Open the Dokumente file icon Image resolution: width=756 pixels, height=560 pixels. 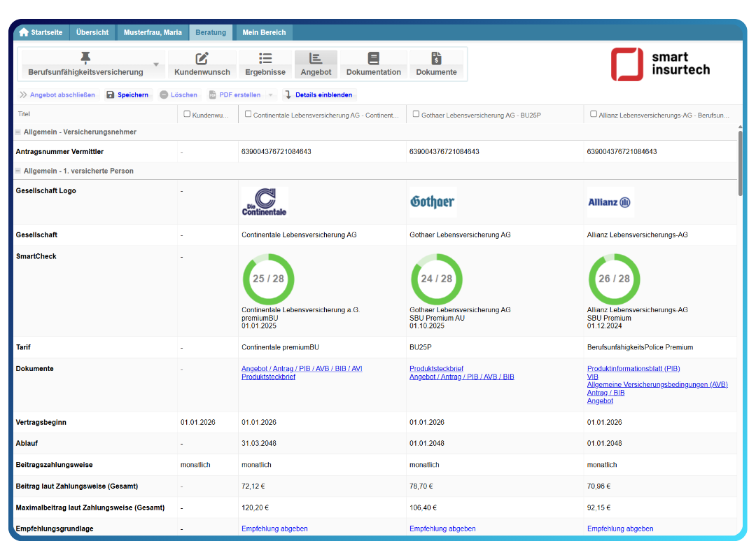coord(436,59)
